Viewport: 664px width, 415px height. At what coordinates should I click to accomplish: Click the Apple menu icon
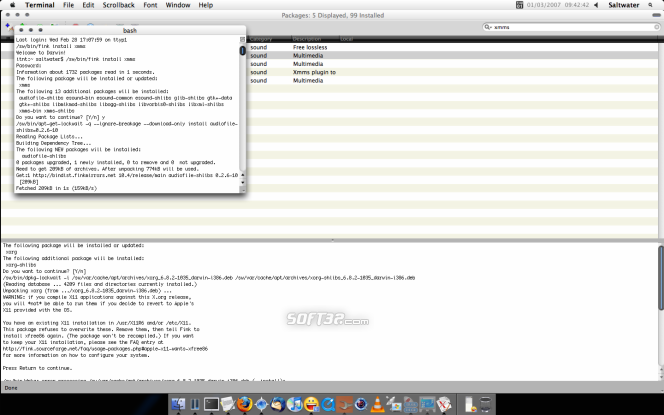[x=9, y=5]
